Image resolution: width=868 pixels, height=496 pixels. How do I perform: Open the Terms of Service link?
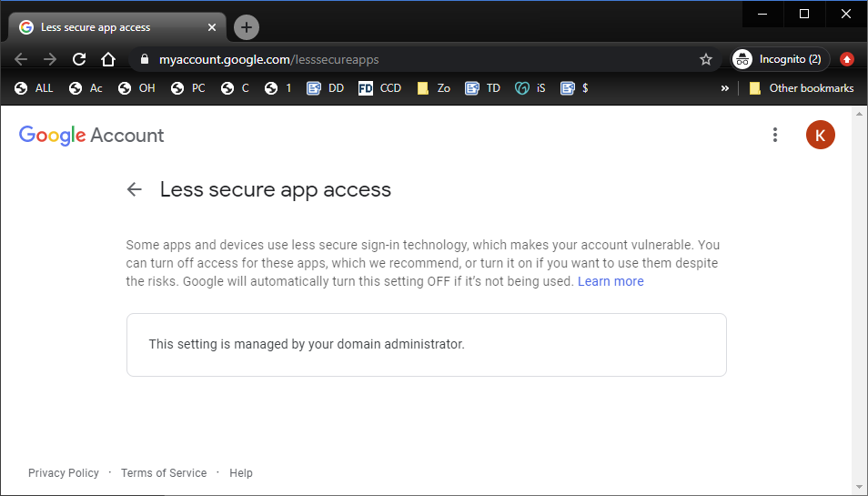coord(164,473)
